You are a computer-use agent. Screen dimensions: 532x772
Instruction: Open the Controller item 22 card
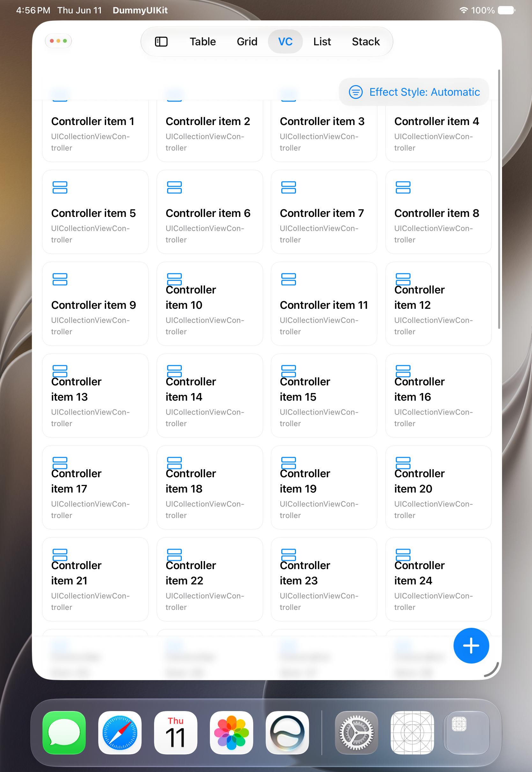point(210,579)
